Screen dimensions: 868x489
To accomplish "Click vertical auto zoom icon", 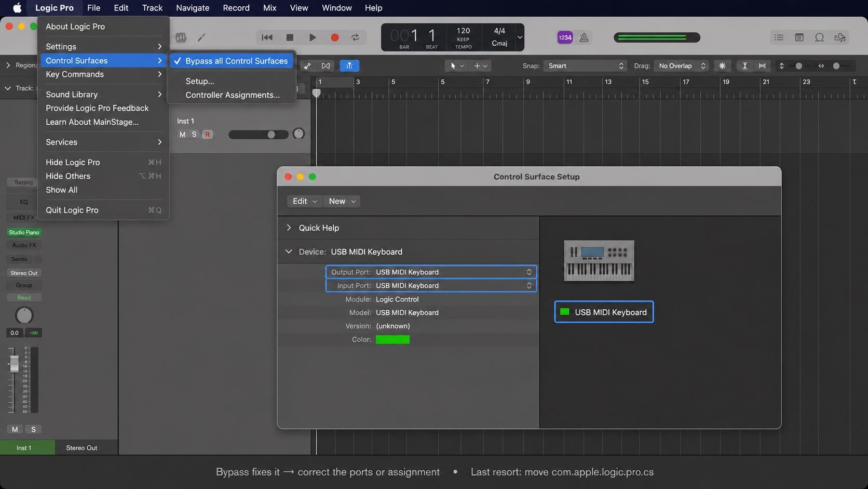I will tap(744, 66).
